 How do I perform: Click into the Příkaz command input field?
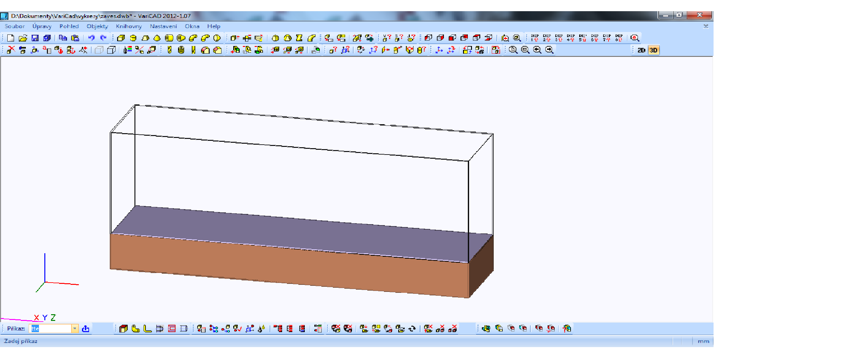[50, 329]
